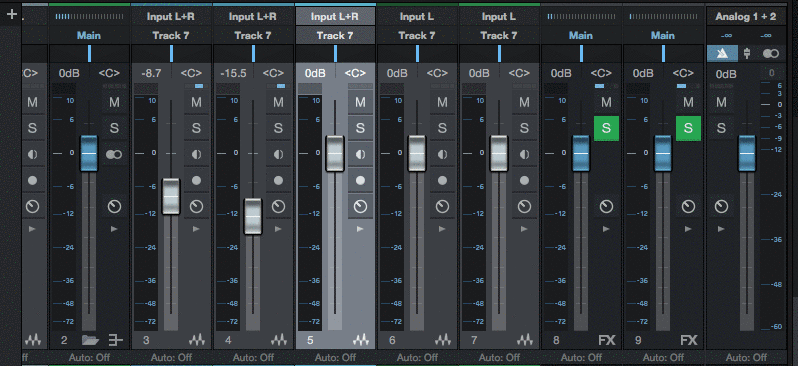Click the automation knob icon on channel 7

click(x=524, y=206)
